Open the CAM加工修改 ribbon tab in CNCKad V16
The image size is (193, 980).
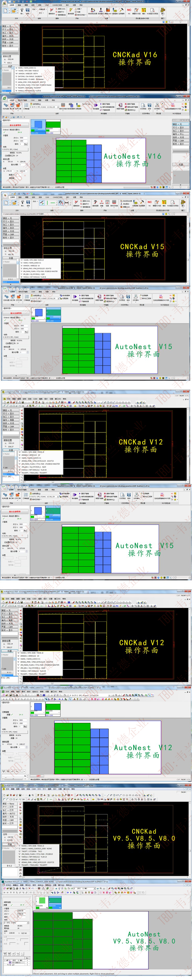[57, 5]
